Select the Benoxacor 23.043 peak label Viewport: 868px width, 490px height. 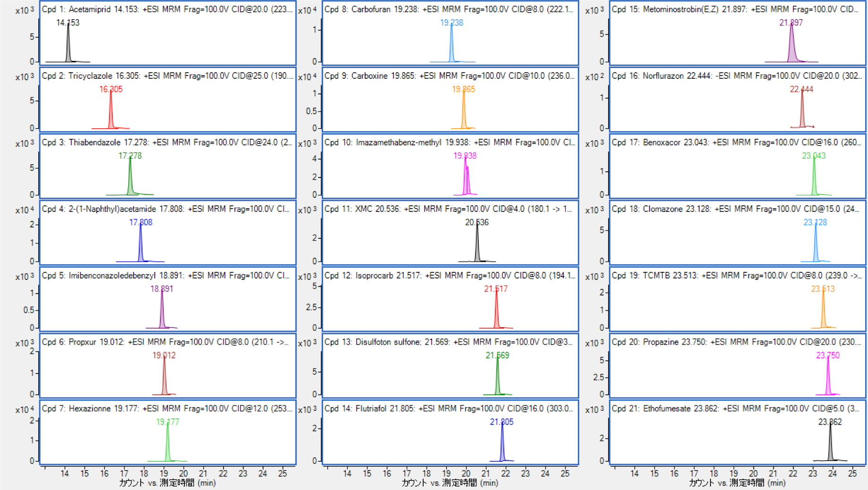click(x=814, y=156)
